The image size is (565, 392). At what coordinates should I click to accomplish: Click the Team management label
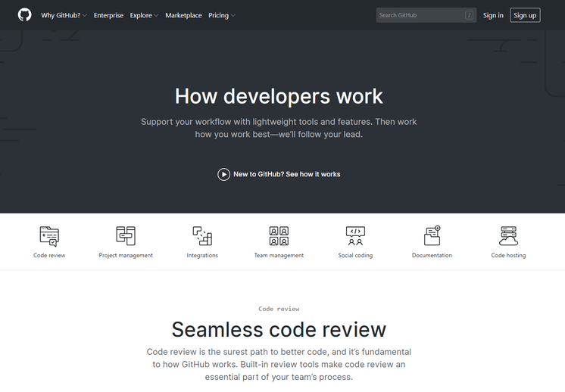point(279,255)
